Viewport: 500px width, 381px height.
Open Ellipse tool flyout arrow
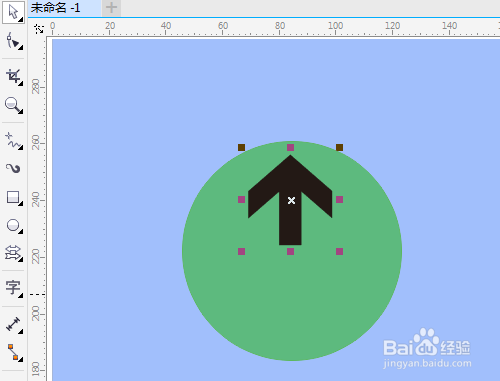(x=21, y=232)
